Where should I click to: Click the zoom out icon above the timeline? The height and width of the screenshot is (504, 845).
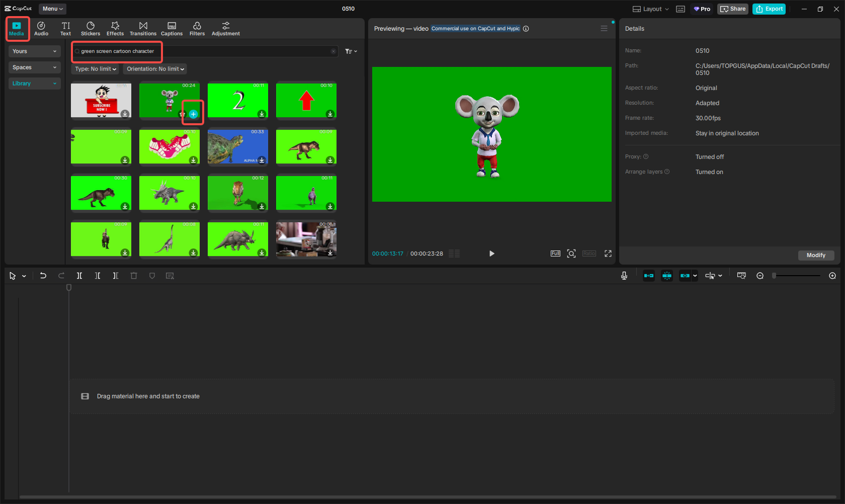click(760, 276)
